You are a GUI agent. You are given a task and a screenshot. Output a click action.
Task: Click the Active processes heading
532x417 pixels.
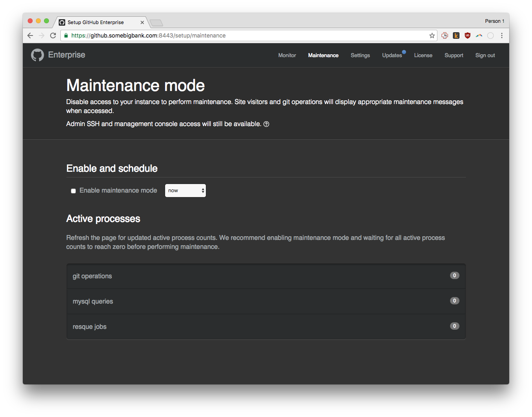pyautogui.click(x=103, y=219)
